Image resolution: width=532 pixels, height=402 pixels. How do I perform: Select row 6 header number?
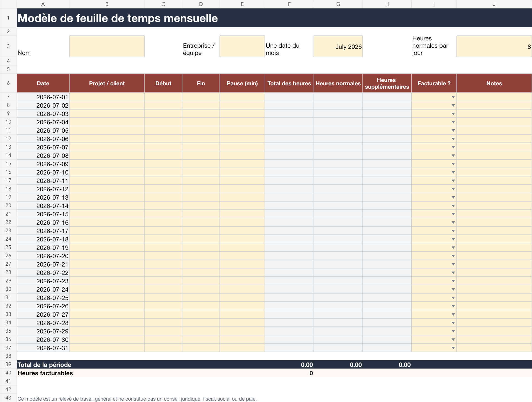tap(8, 83)
